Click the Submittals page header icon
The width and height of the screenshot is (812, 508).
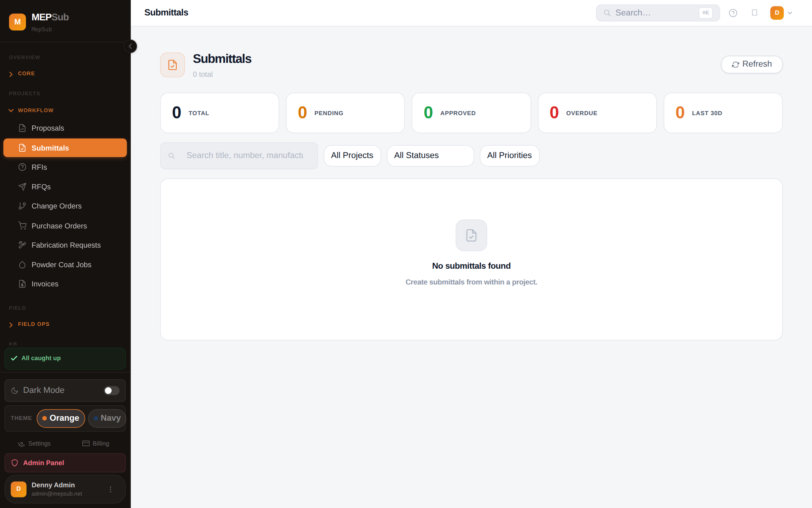(173, 65)
